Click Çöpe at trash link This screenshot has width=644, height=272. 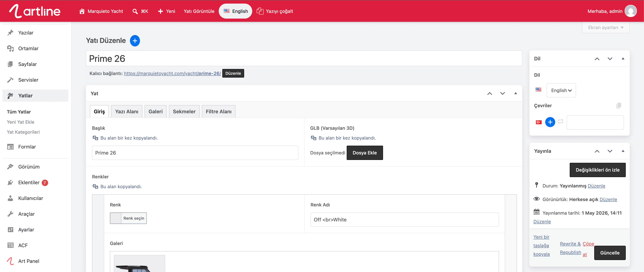[588, 249]
